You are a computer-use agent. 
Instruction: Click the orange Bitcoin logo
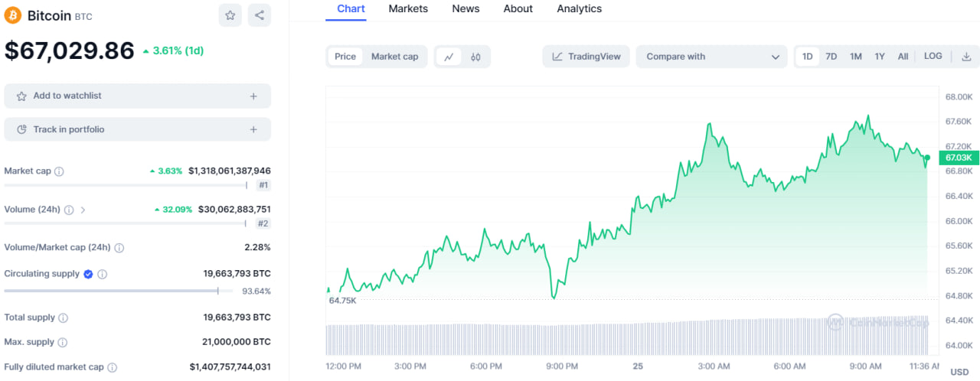[13, 15]
